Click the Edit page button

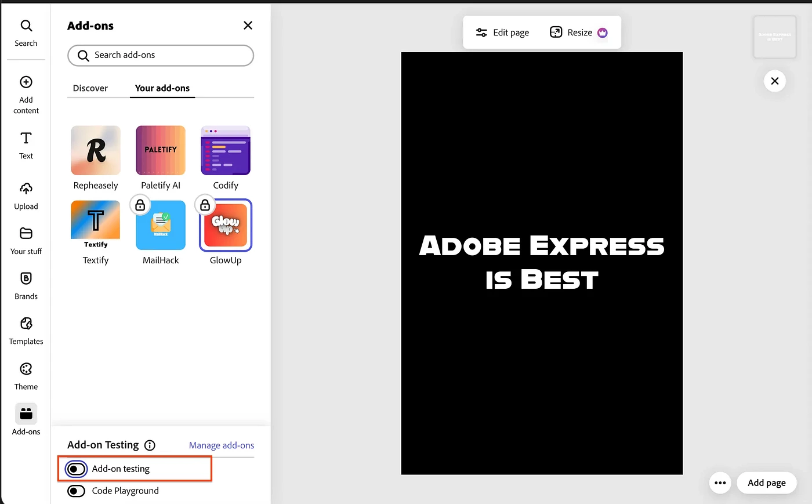point(502,32)
